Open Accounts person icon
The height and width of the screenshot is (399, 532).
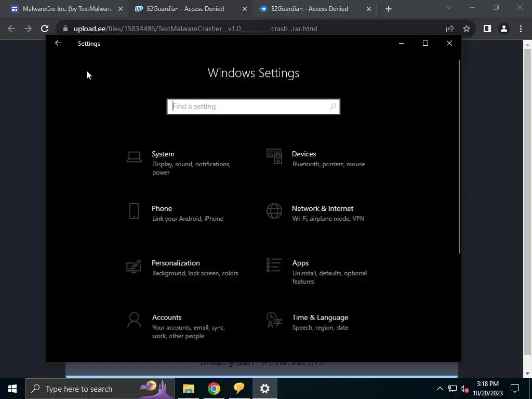point(134,320)
